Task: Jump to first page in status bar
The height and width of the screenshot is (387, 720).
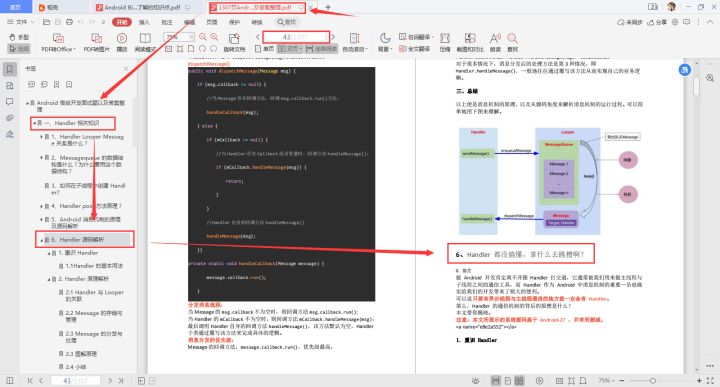Action: 30,381
